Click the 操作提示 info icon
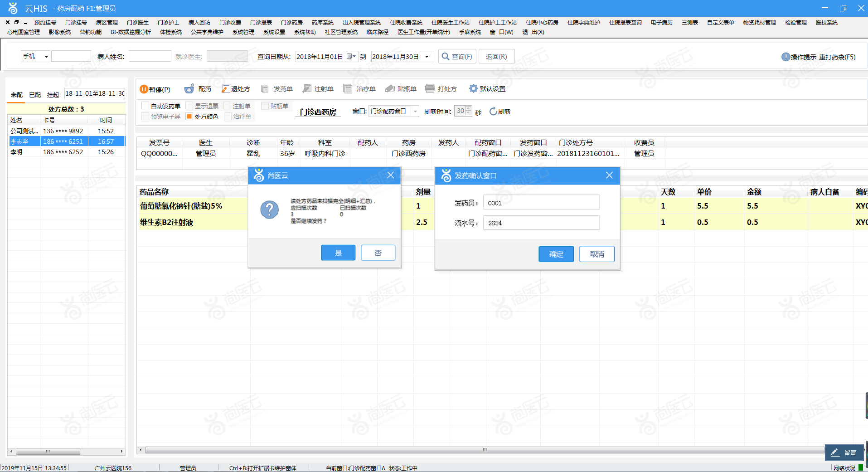 [x=786, y=57]
